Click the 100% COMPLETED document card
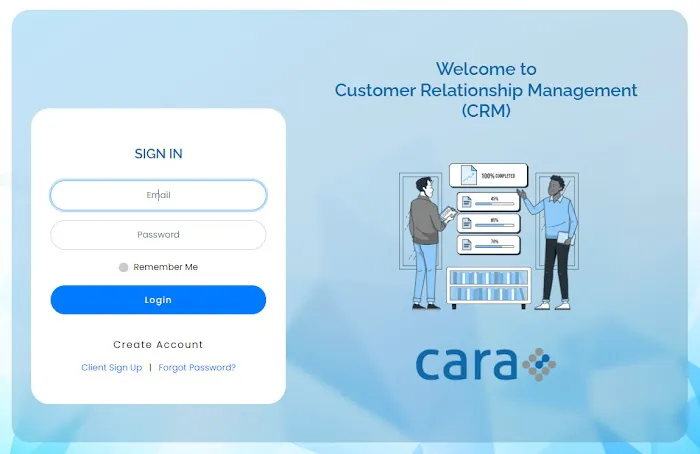The image size is (700, 454). coord(488,175)
